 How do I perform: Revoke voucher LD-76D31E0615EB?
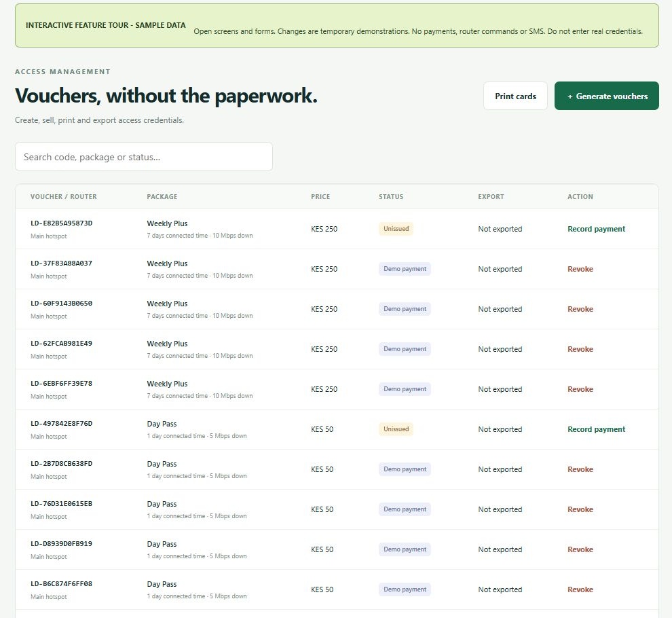(580, 509)
